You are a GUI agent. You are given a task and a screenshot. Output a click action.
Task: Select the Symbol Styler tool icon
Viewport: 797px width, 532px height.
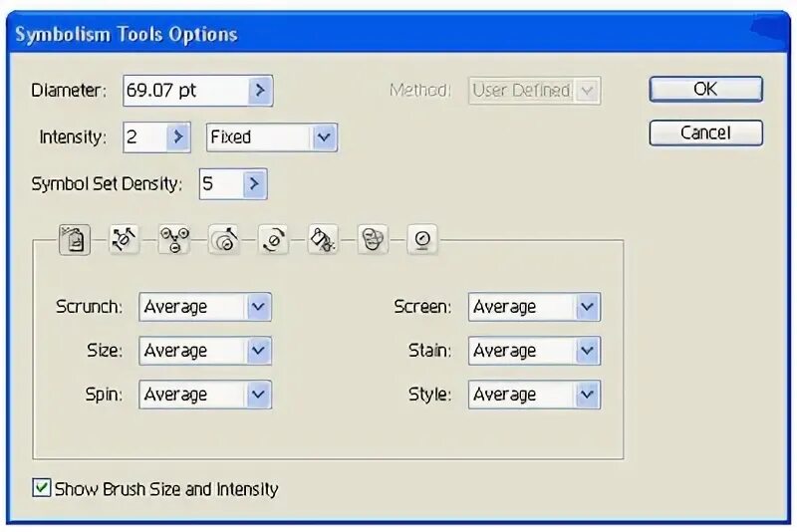[422, 239]
